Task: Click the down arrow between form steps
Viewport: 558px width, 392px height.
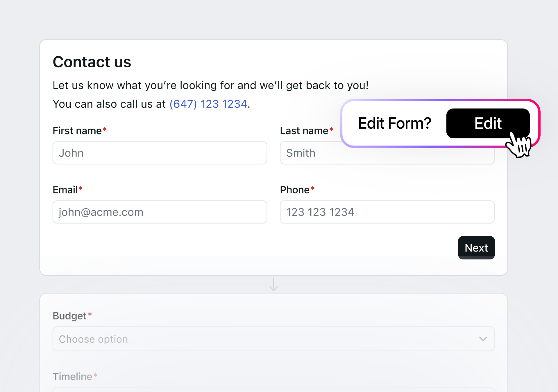Action: [x=273, y=284]
